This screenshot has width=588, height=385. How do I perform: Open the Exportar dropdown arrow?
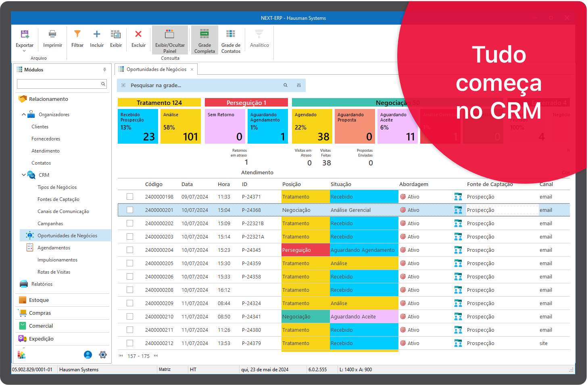tap(24, 51)
